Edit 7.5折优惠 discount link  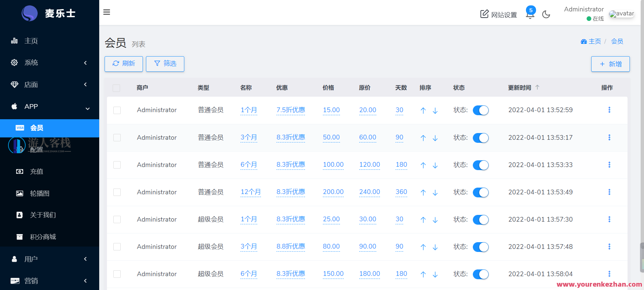(291, 110)
